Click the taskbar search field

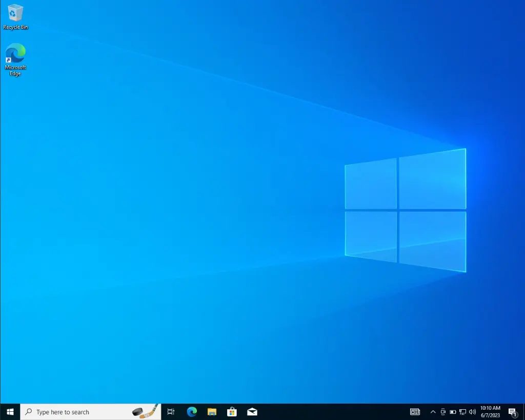tap(72, 412)
